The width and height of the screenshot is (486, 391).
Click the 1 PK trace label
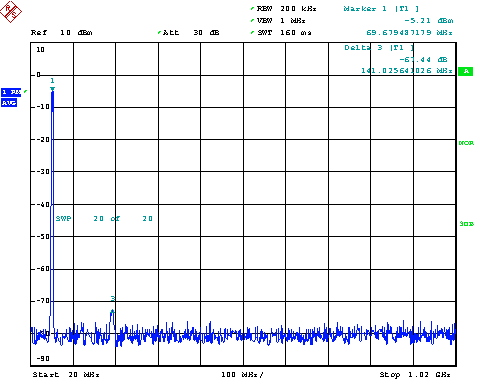[11, 92]
